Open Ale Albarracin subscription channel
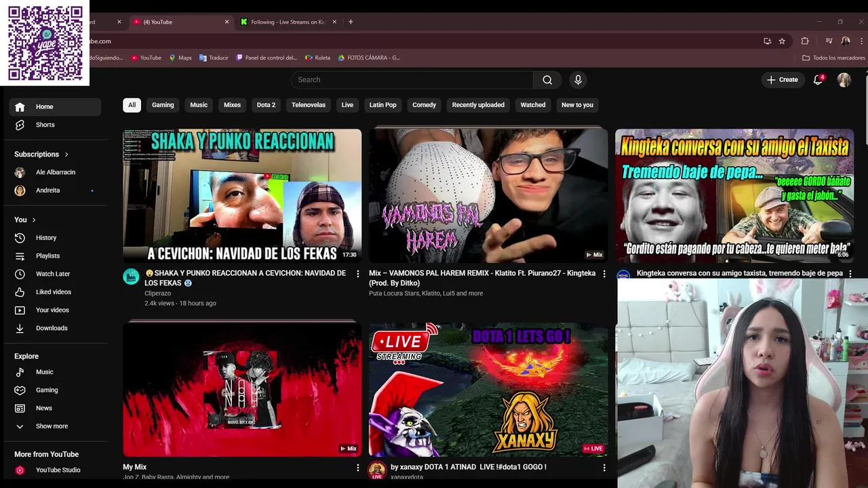868x488 pixels. (55, 172)
